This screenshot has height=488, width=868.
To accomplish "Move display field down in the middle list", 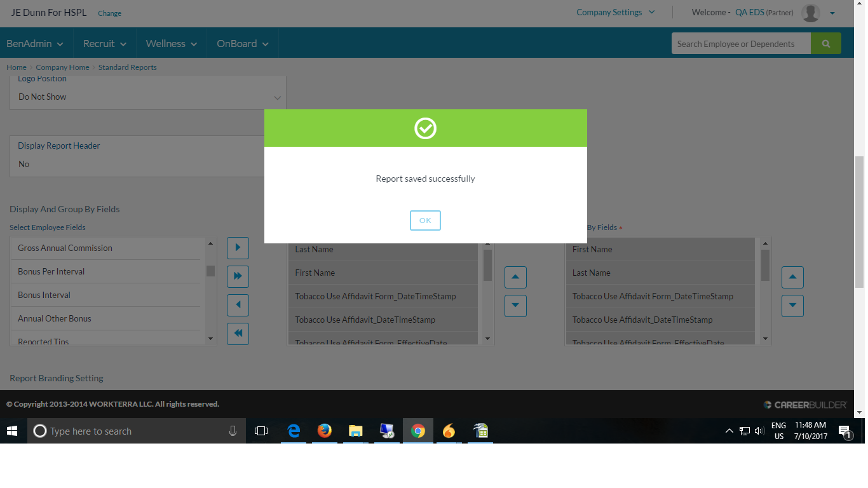I will [x=515, y=306].
